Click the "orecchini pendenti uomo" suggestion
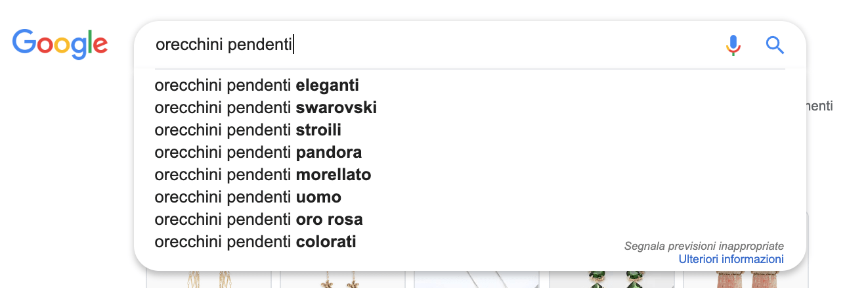The image size is (868, 288). [248, 197]
